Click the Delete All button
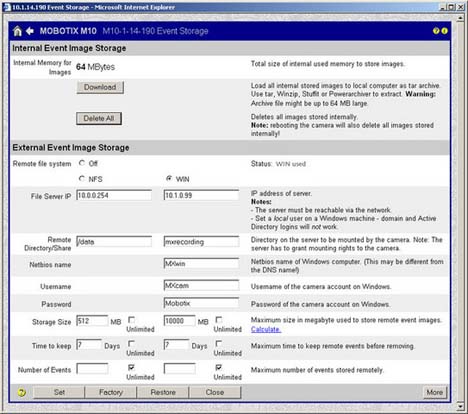The height and width of the screenshot is (414, 468). [x=99, y=119]
